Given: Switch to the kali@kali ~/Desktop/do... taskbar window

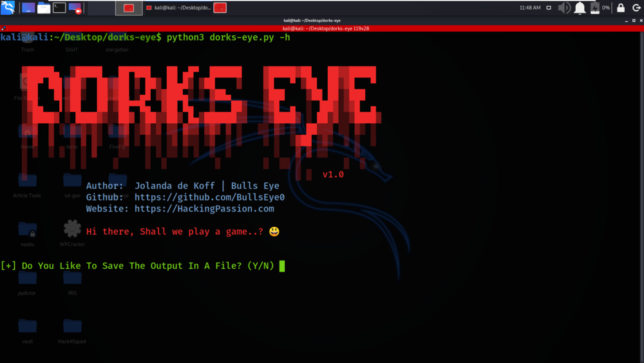Looking at the screenshot, I should click(178, 8).
